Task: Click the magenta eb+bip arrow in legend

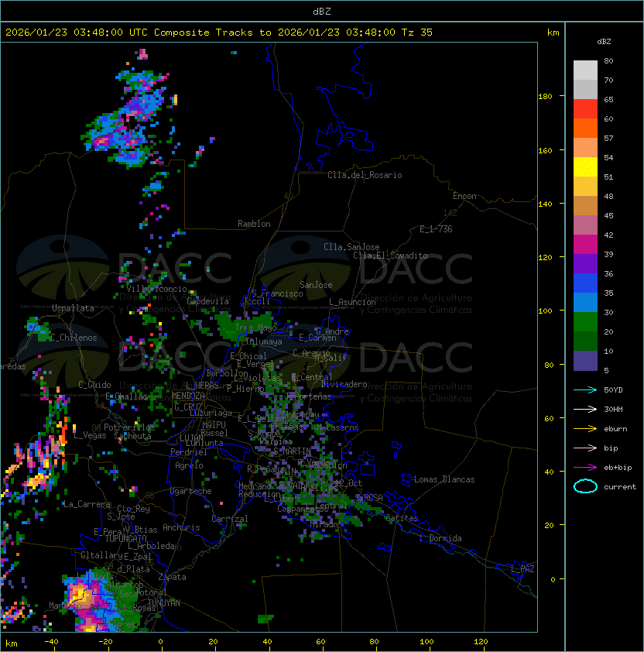Action: coord(585,468)
